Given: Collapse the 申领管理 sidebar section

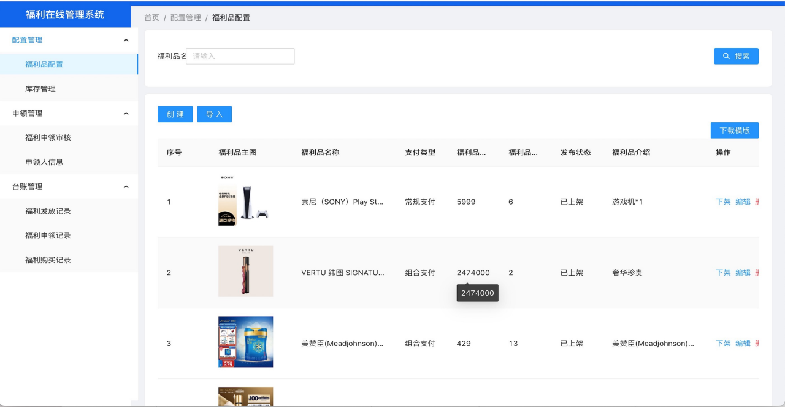Looking at the screenshot, I should [x=125, y=113].
